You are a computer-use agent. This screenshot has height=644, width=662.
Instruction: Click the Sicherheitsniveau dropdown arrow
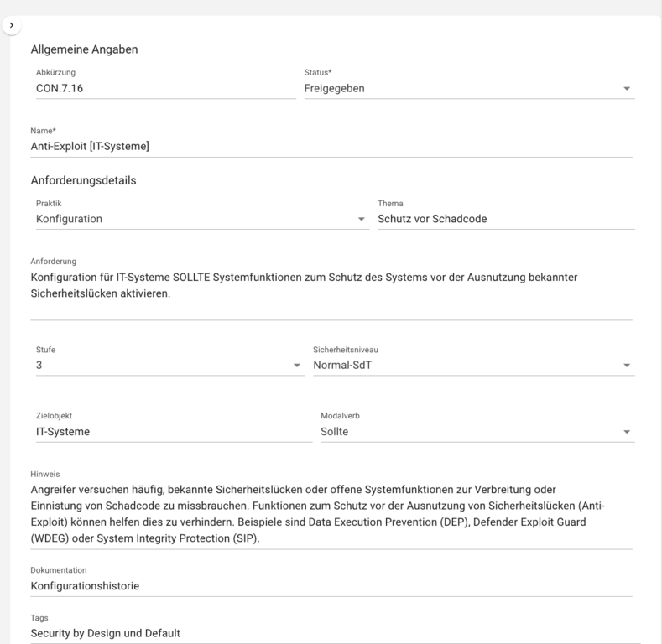point(626,366)
